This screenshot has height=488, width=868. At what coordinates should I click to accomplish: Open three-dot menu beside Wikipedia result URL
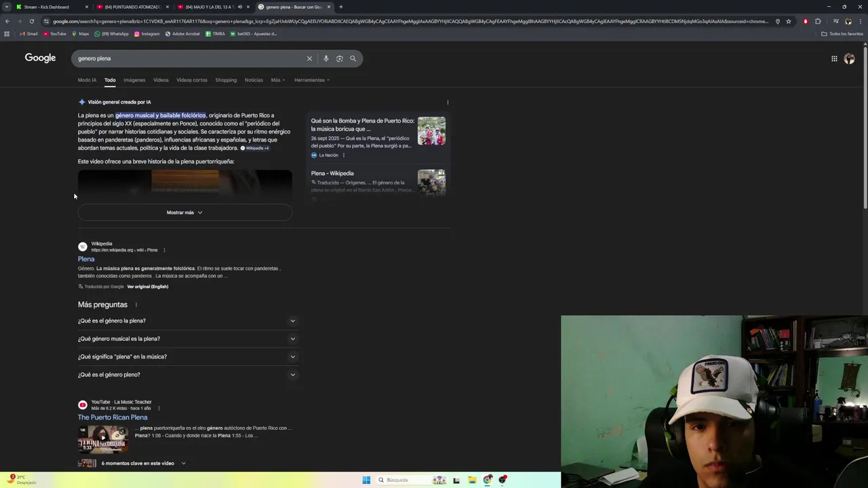point(163,250)
